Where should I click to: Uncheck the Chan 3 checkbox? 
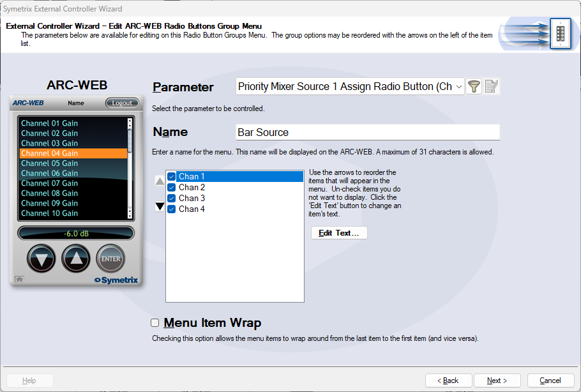coord(171,199)
